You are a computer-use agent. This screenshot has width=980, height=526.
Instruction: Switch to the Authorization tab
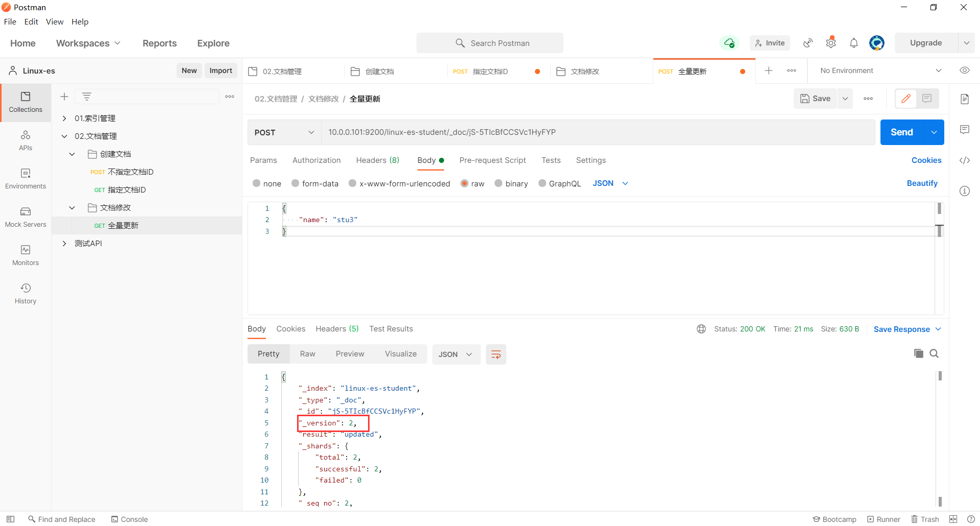click(x=316, y=160)
